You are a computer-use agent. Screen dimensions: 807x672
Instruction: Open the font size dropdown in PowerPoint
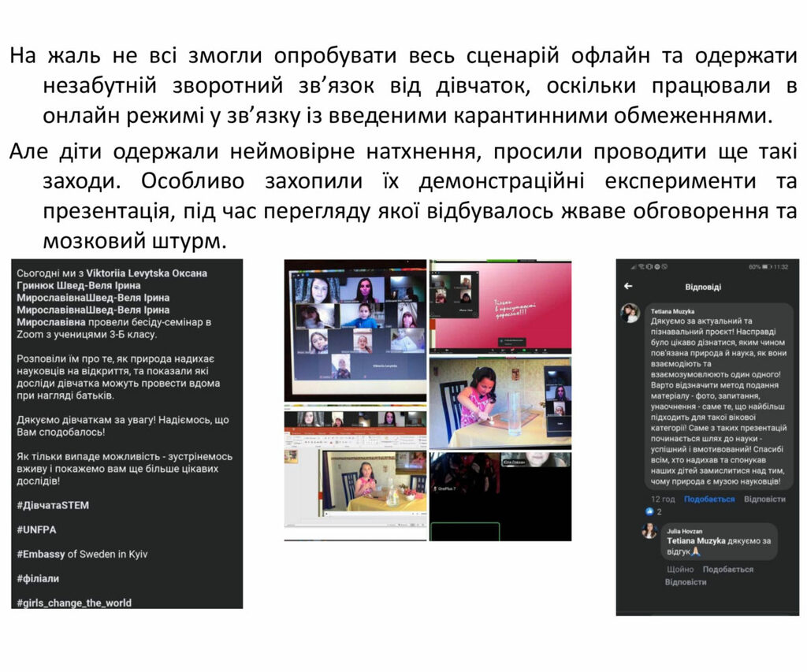point(318,437)
